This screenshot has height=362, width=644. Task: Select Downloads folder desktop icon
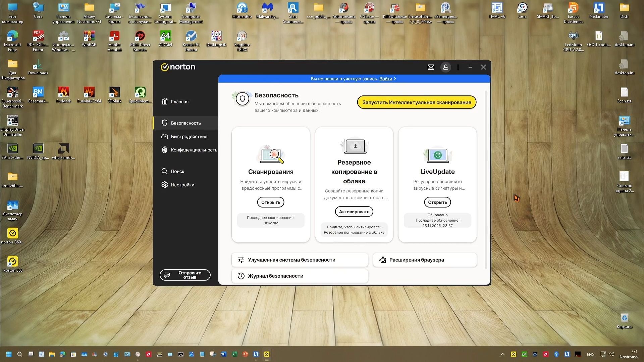(38, 67)
